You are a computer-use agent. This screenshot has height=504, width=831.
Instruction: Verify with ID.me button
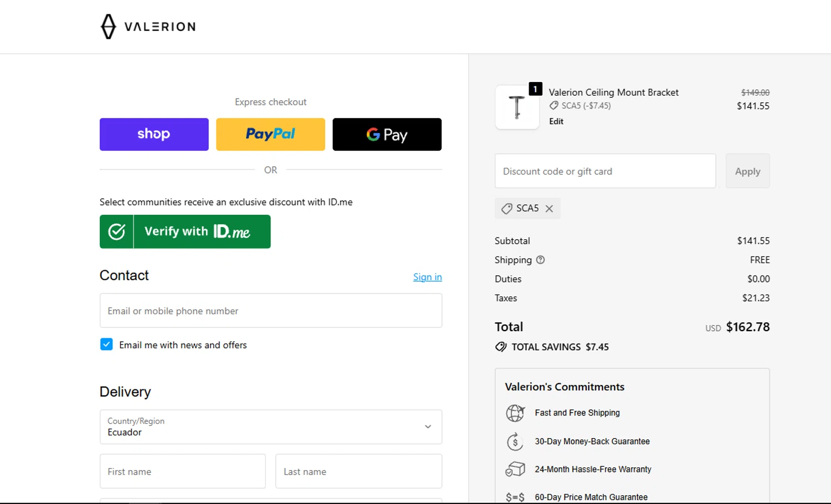tap(185, 232)
